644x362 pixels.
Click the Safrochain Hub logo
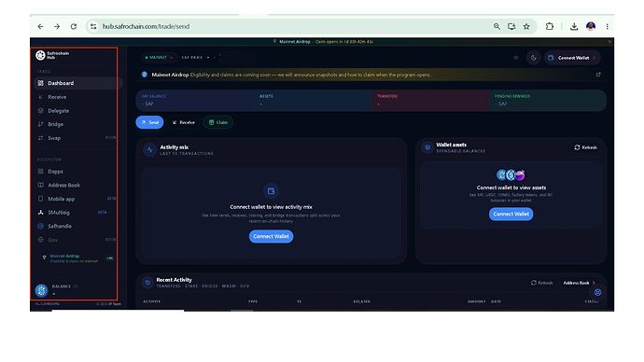40,55
